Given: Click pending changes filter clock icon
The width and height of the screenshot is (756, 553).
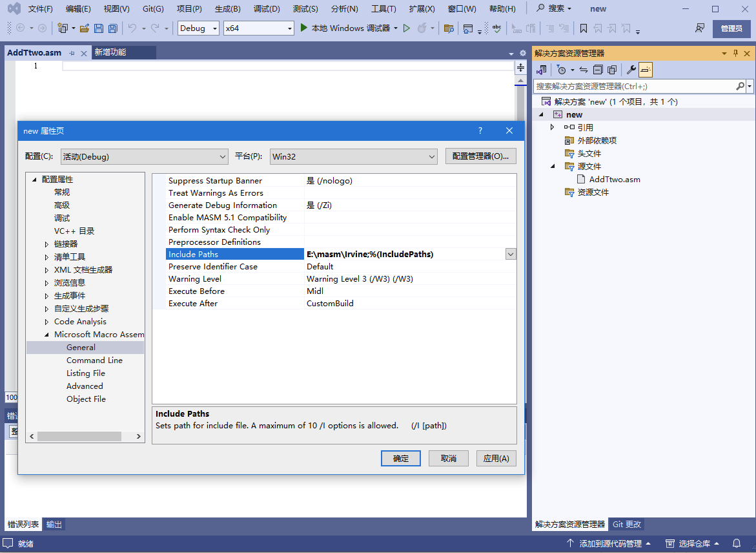Looking at the screenshot, I should (x=561, y=70).
